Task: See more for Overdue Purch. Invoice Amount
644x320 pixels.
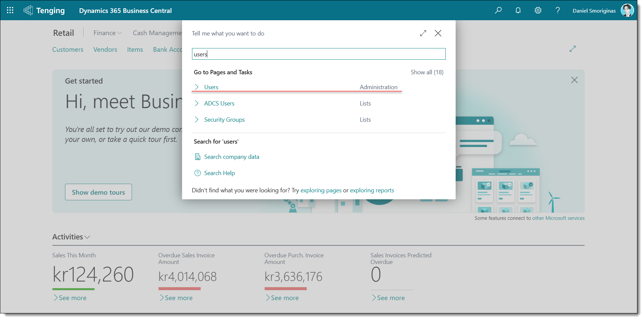Action: pos(282,298)
